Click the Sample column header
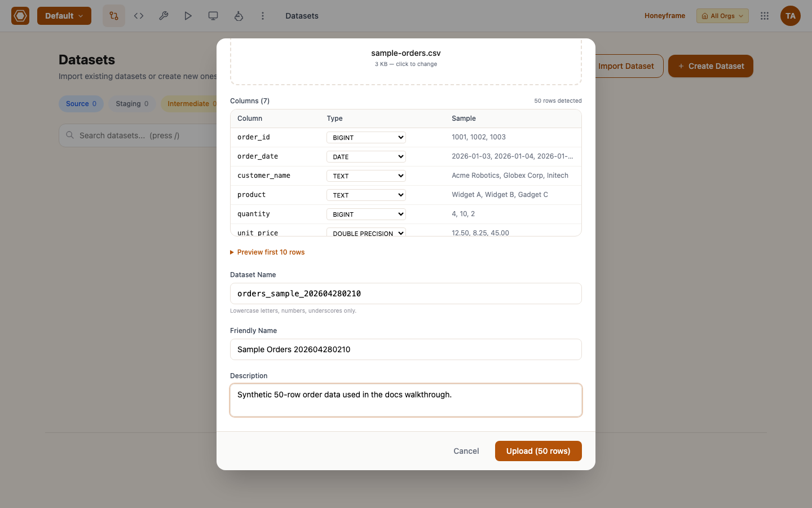Image resolution: width=812 pixels, height=508 pixels. tap(464, 119)
